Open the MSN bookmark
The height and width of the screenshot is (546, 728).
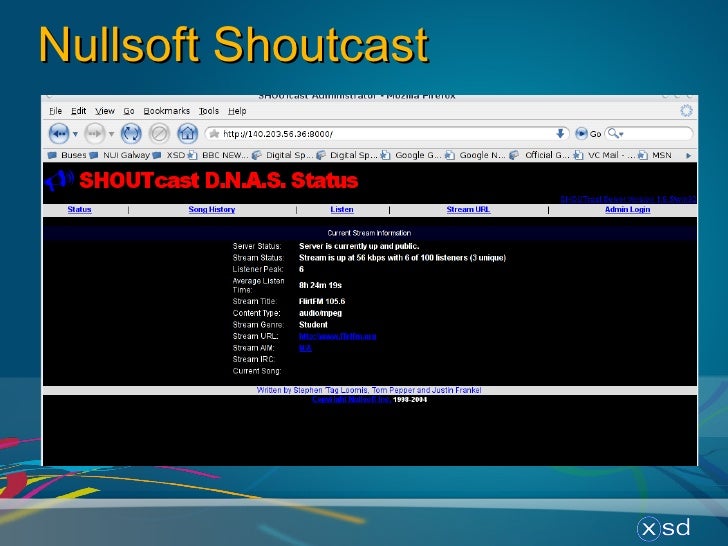pos(655,155)
